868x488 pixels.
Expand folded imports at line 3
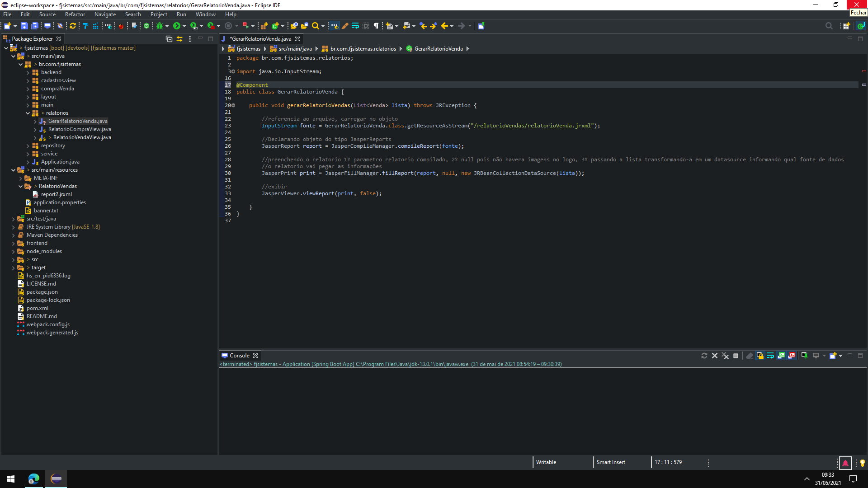233,71
